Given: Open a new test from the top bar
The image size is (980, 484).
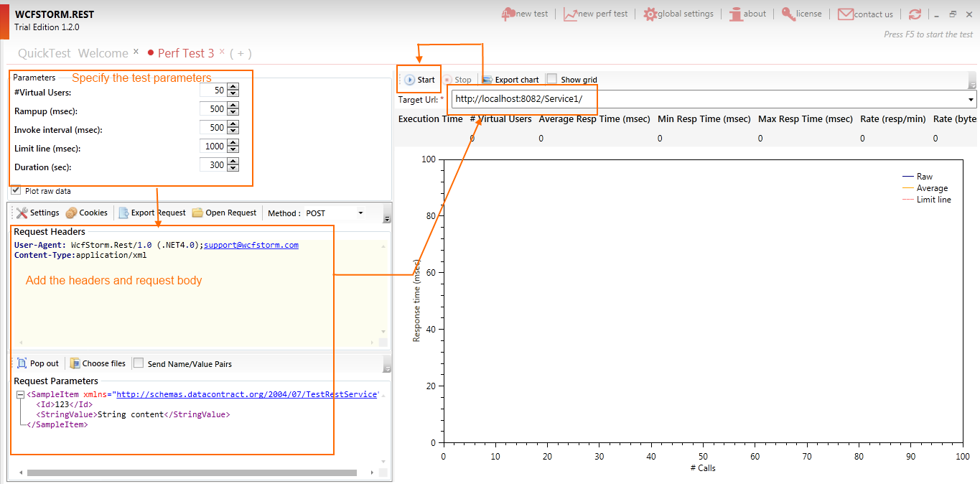Looking at the screenshot, I should click(525, 14).
